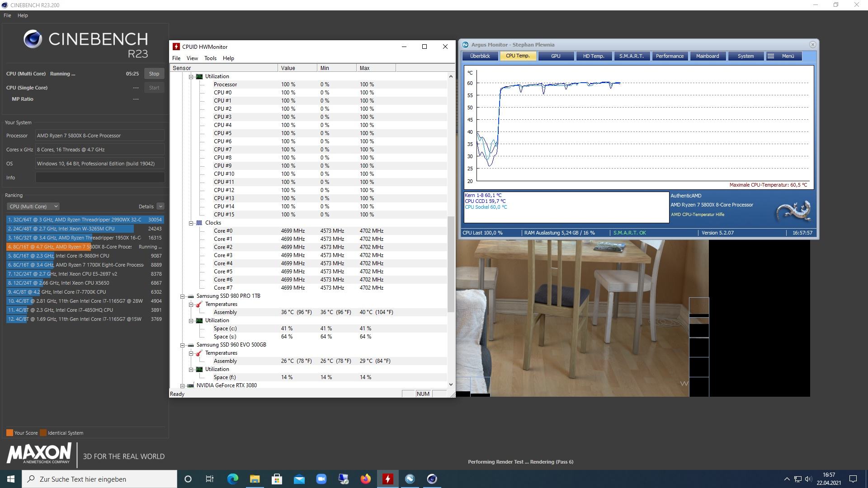Click the Info field in Cinebench system panel
868x488 pixels.
point(100,178)
